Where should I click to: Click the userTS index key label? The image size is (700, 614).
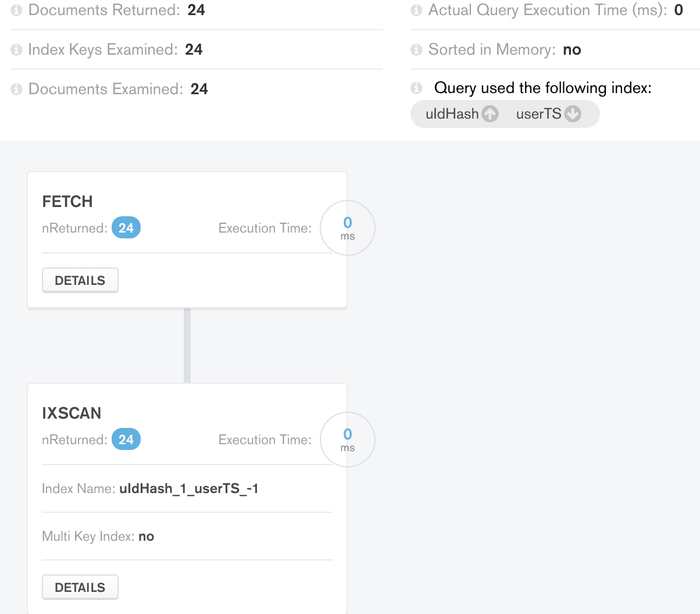pos(538,114)
